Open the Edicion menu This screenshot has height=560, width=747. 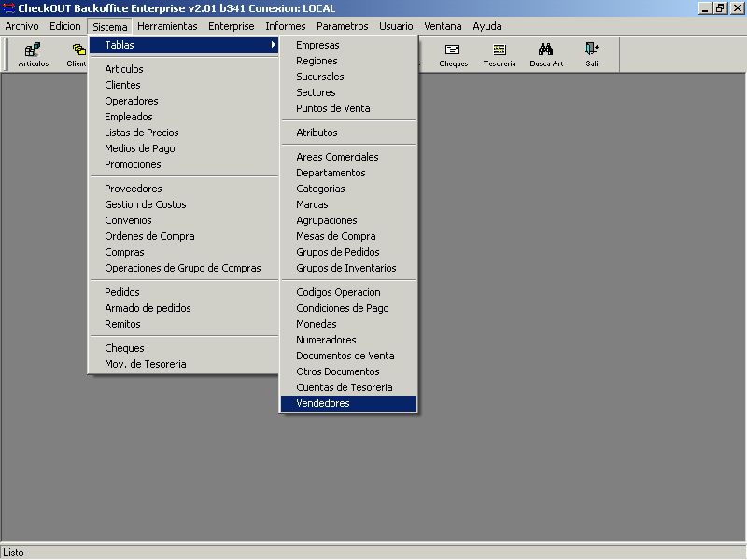(x=65, y=26)
